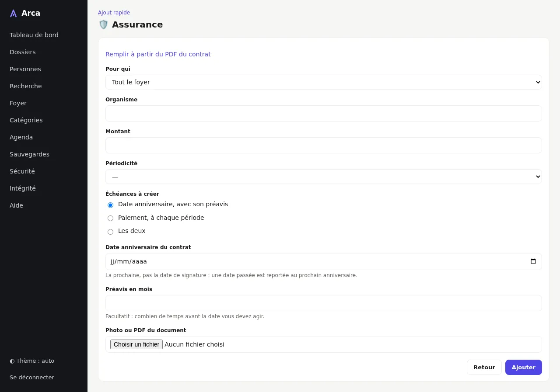This screenshot has width=560, height=392.
Task: Click the 'Échéances à créer' label
Action: pyautogui.click(x=132, y=194)
